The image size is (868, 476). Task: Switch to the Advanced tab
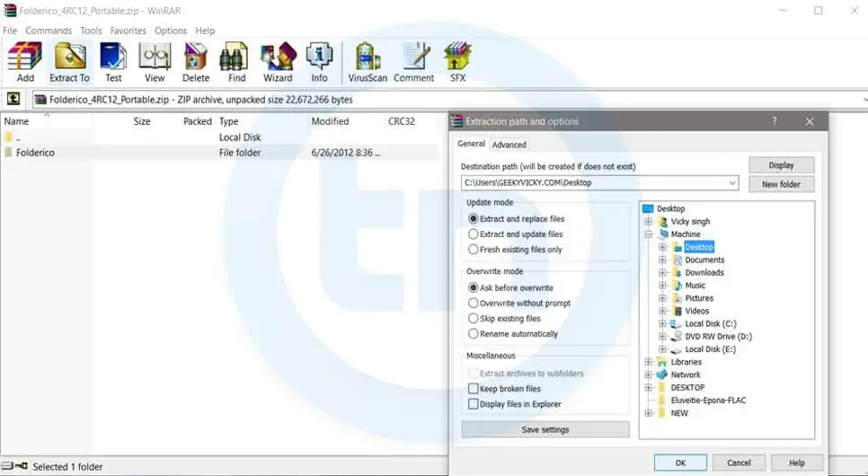coord(509,145)
